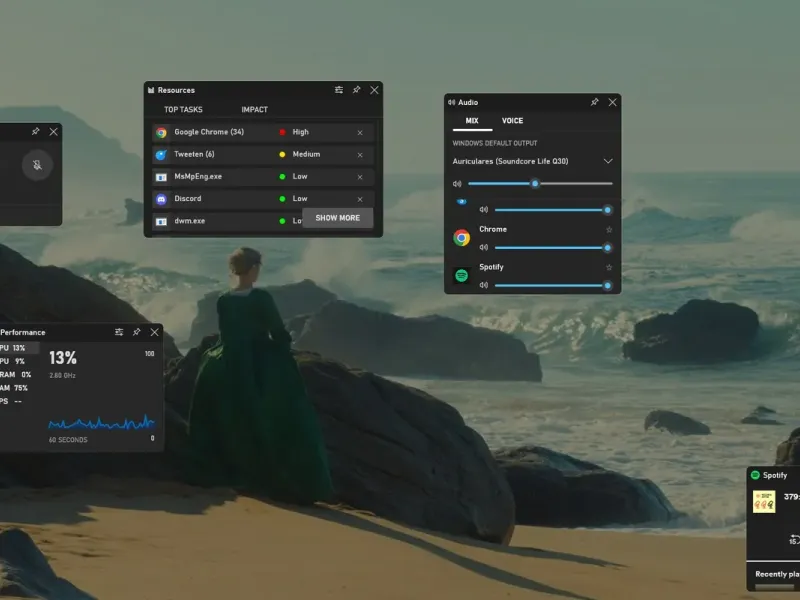The width and height of the screenshot is (800, 600).
Task: Sort by TOP TASKS column header
Action: coord(183,109)
